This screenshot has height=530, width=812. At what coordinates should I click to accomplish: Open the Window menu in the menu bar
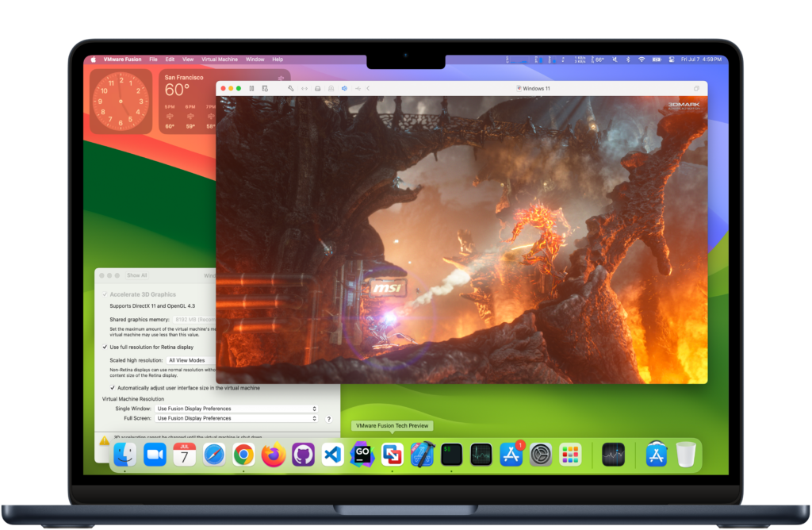(255, 59)
